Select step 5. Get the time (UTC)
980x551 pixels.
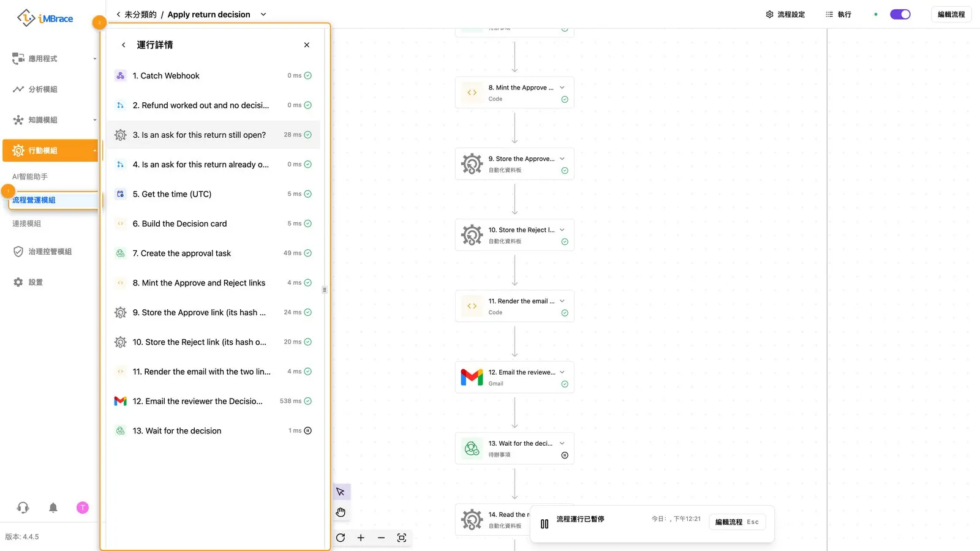point(214,194)
